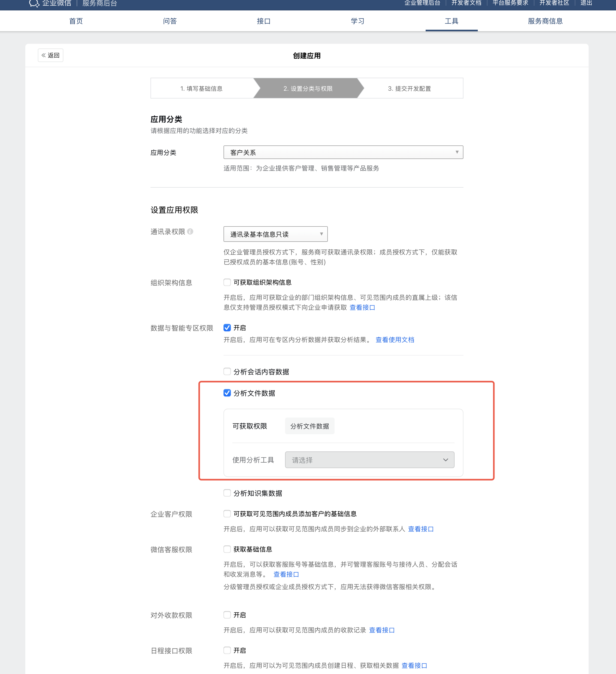Image resolution: width=616 pixels, height=674 pixels.
Task: Open 开发者社区 link in top bar
Action: coord(554,3)
